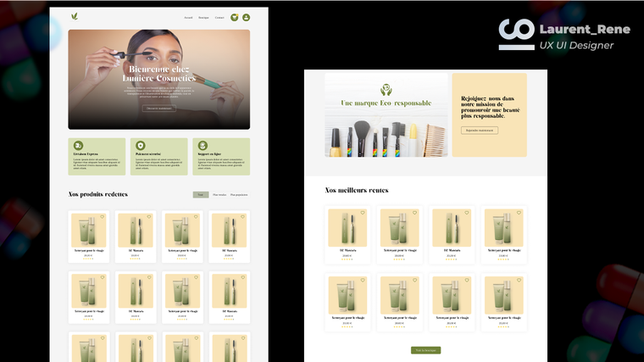Image resolution: width=644 pixels, height=362 pixels.
Task: Favorite the fourth card in Nos produits vedettes
Action: tap(242, 217)
